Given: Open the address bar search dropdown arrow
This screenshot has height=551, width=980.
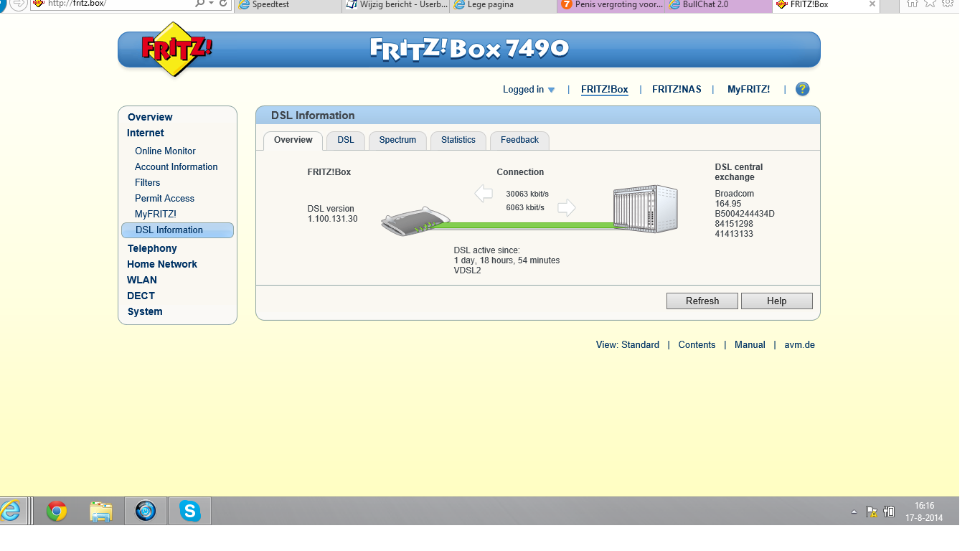Looking at the screenshot, I should 210,4.
